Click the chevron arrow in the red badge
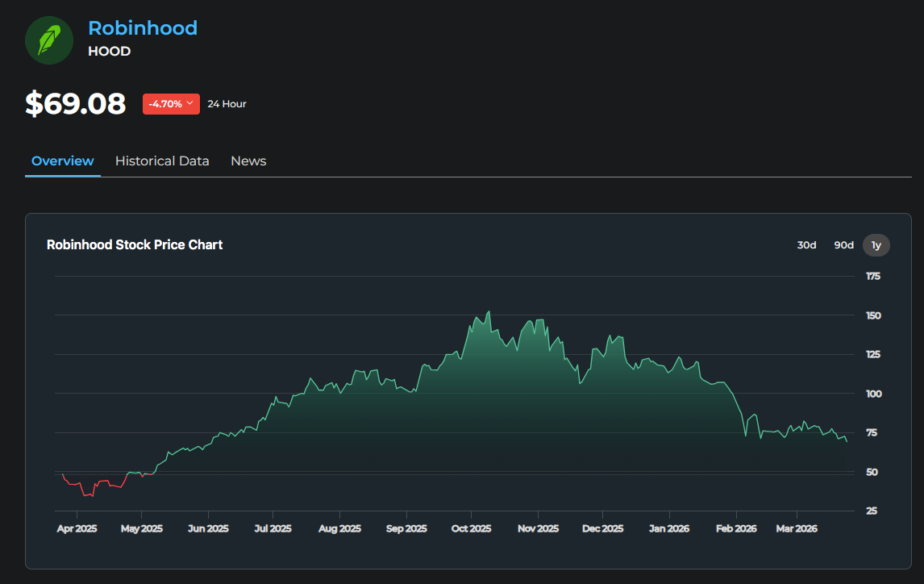 189,104
